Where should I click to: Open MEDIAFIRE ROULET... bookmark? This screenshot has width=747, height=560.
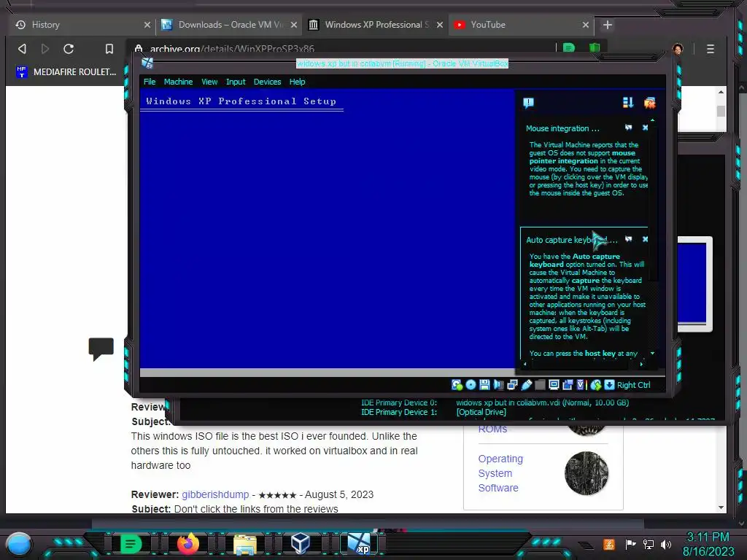click(x=66, y=72)
